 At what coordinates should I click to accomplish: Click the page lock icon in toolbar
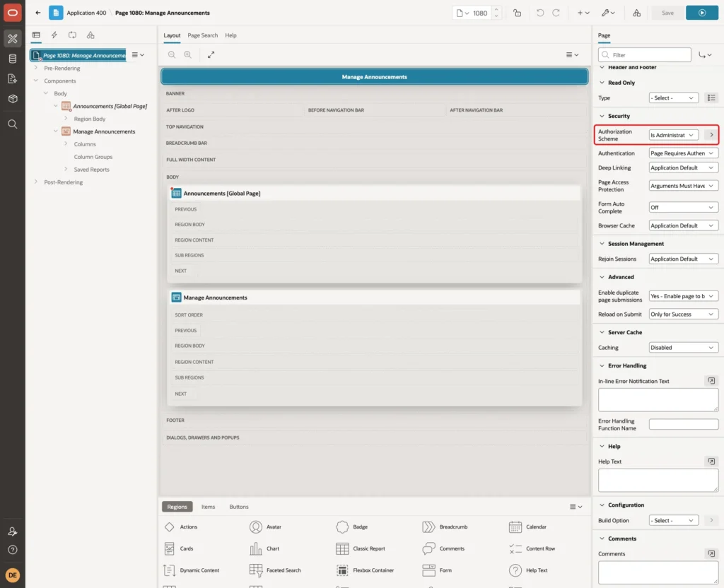pos(517,13)
